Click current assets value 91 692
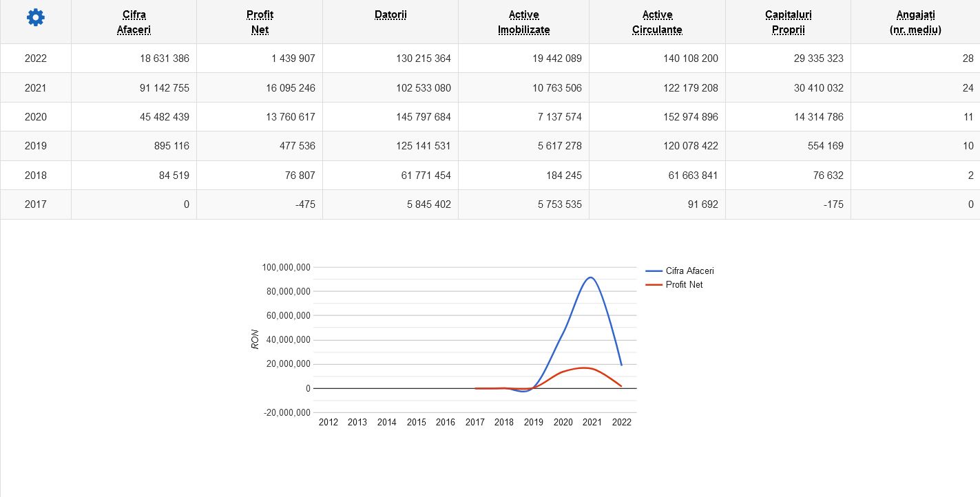Viewport: 980px width, 497px height. [702, 204]
